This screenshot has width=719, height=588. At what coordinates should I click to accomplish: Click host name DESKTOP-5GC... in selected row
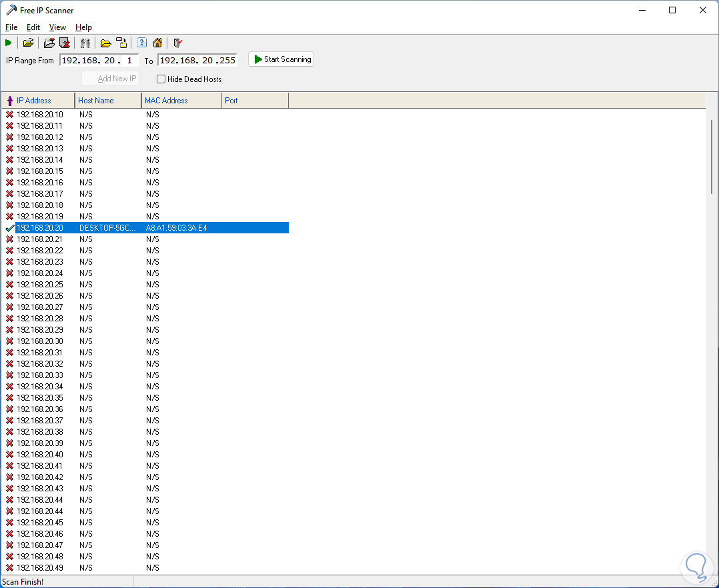coord(107,228)
